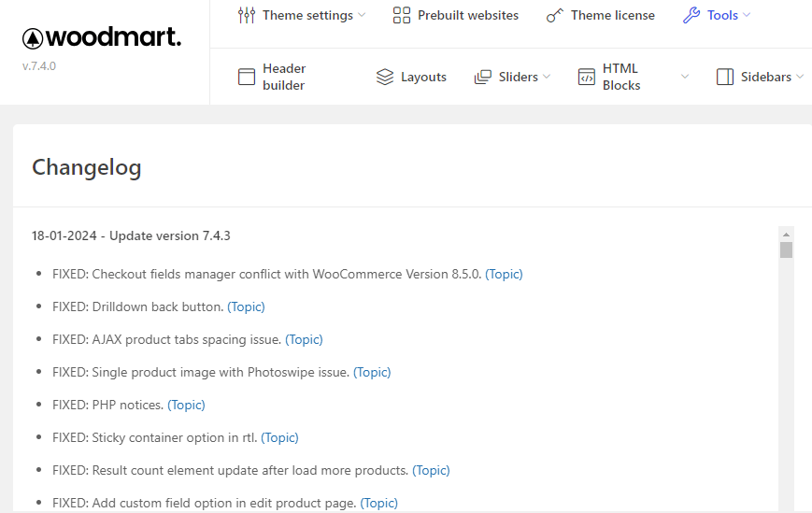Open Topic link for Sticky container option
The image size is (812, 513).
pos(279,437)
